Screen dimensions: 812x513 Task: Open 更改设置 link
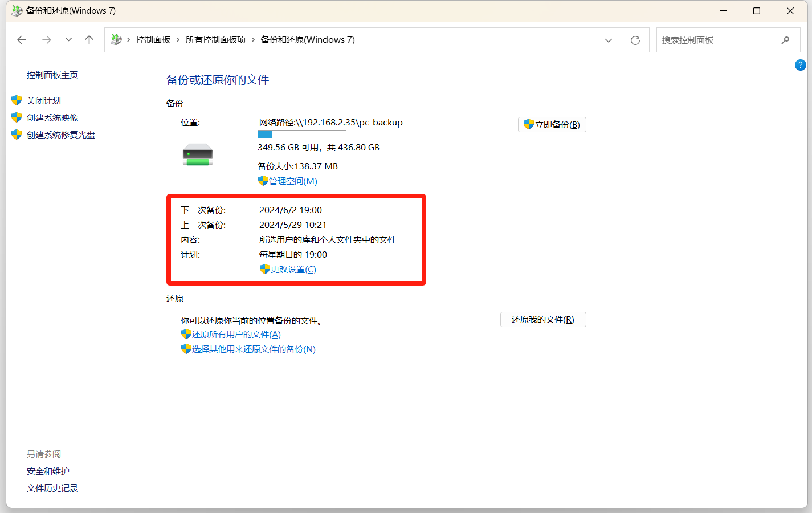tap(293, 270)
